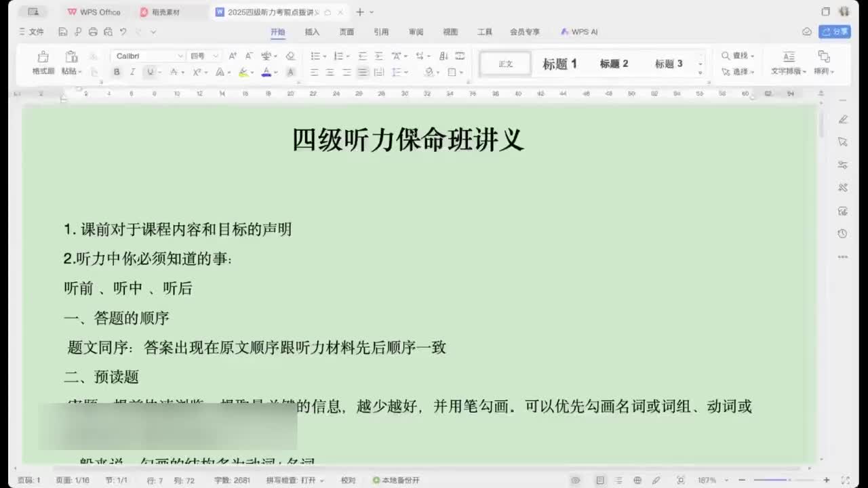Click the Arrange (排列) icon
The image size is (868, 488).
[x=824, y=57]
